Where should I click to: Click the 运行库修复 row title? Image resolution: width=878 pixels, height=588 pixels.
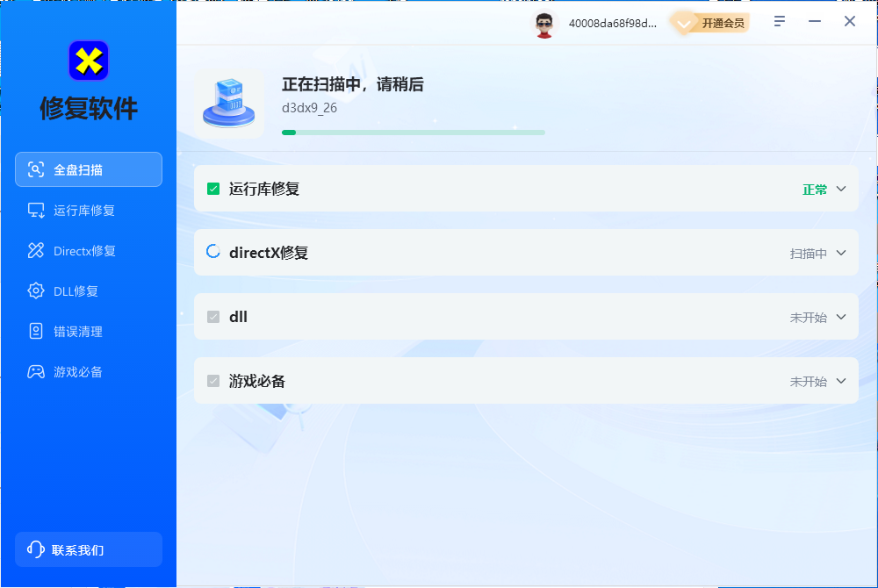(263, 189)
